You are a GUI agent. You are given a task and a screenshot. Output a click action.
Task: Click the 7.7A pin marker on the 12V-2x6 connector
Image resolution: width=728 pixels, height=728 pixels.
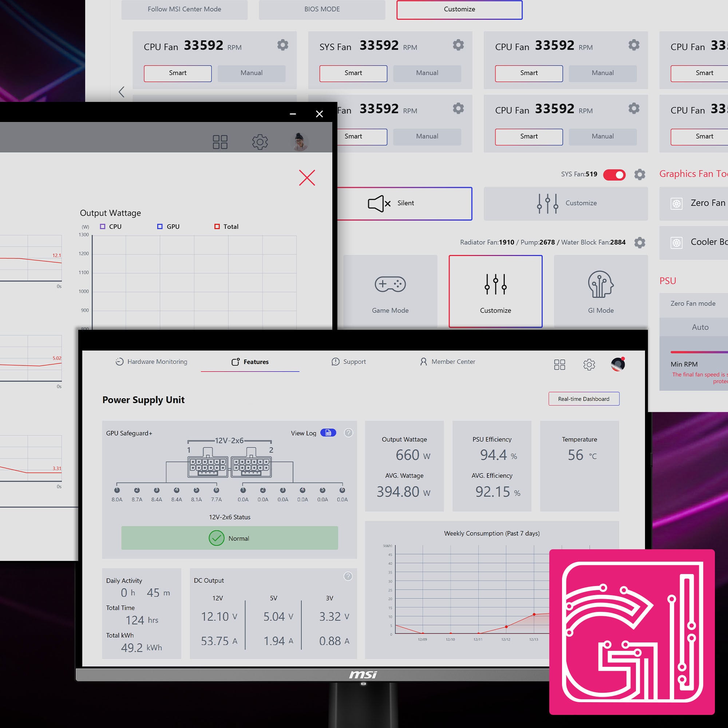click(x=216, y=490)
